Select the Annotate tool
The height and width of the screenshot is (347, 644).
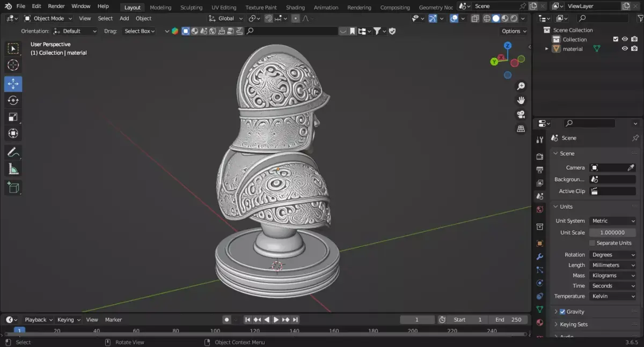(13, 152)
